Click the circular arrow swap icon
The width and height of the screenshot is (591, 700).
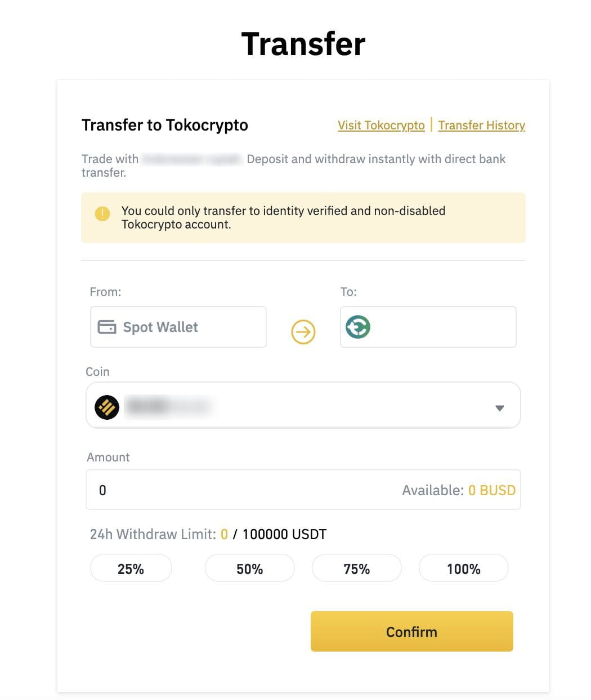303,332
